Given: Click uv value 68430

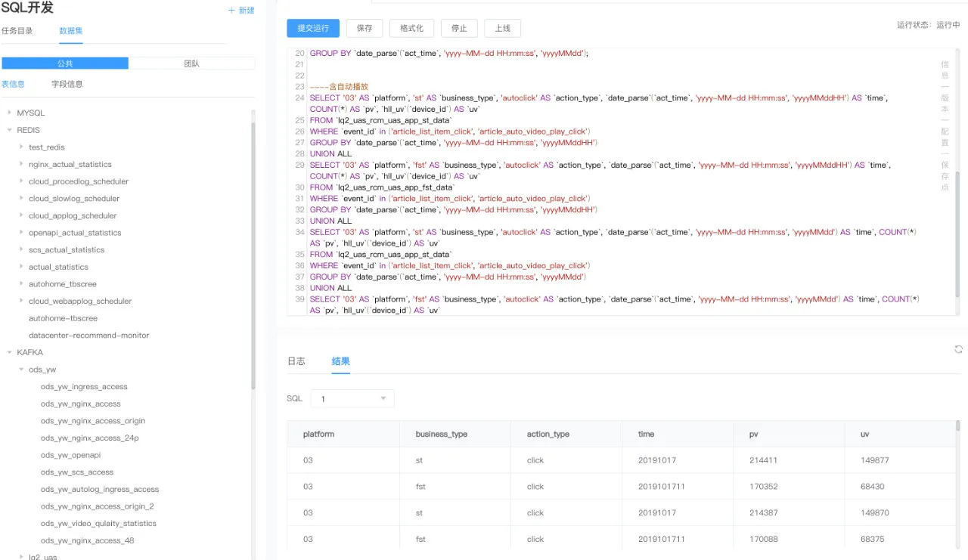Looking at the screenshot, I should click(x=873, y=487).
